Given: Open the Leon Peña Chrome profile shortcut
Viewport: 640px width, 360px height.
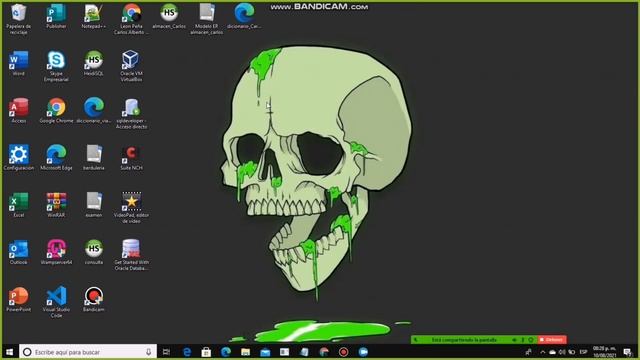Looking at the screenshot, I should (x=131, y=19).
